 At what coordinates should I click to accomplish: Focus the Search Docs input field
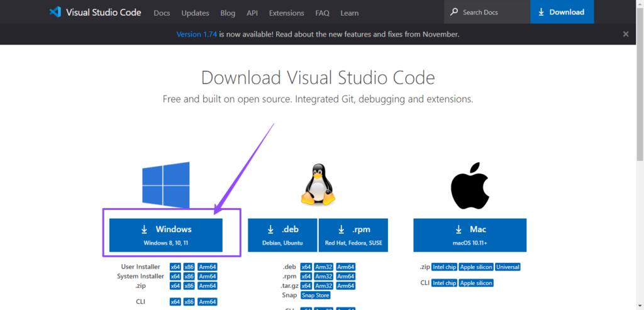point(487,12)
